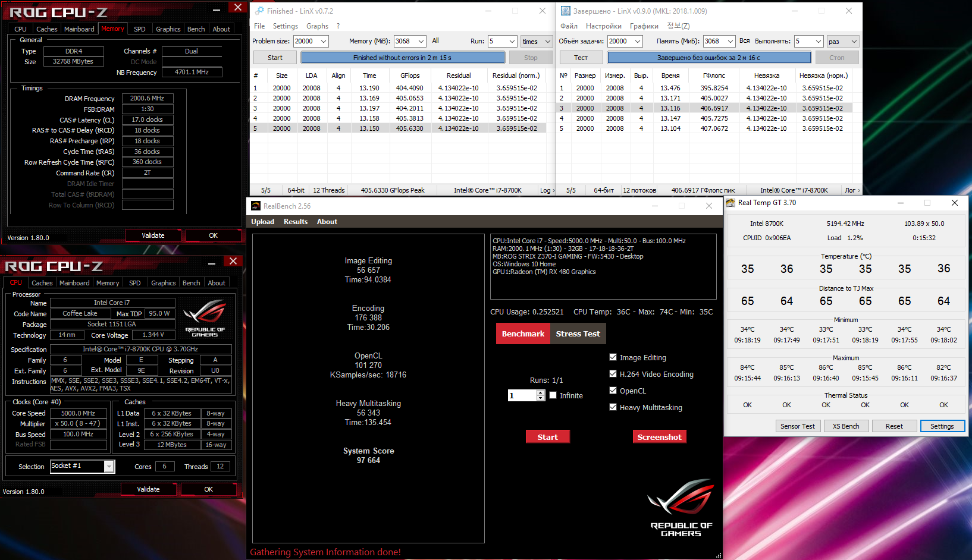Open the Graphics tab in CPU-Z Memory window
This screenshot has width=972, height=560.
point(168,29)
